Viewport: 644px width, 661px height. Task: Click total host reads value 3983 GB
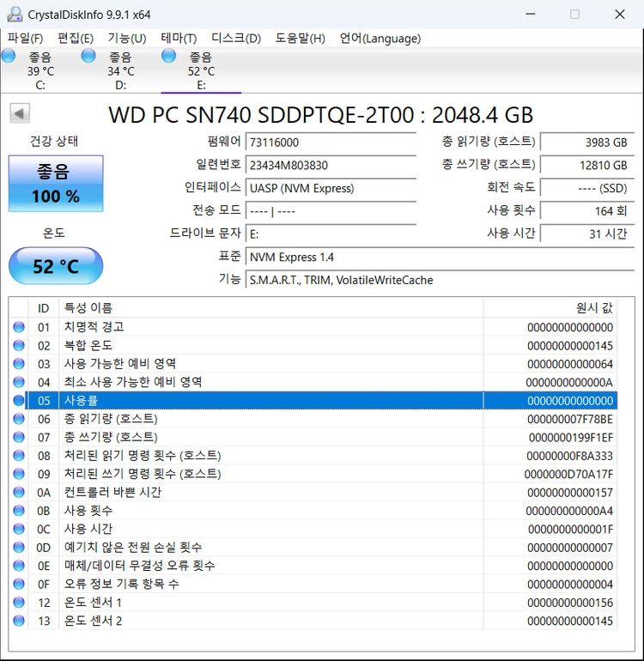(587, 142)
